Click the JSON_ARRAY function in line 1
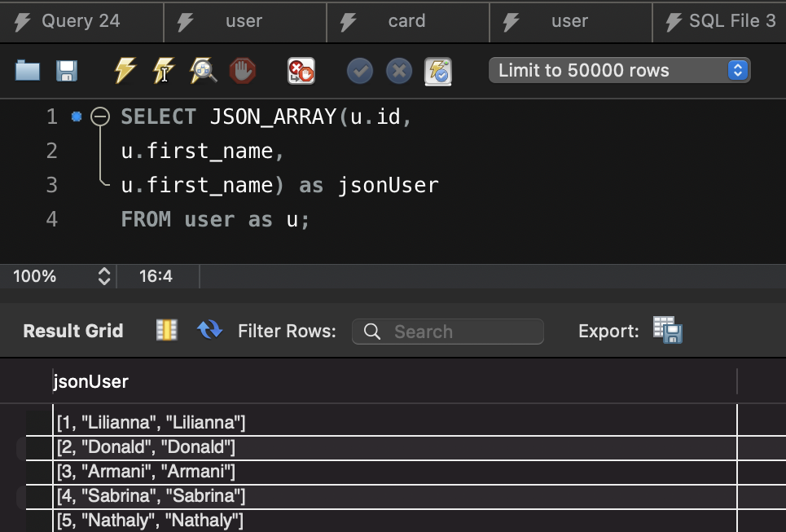The image size is (786, 532). click(x=273, y=117)
